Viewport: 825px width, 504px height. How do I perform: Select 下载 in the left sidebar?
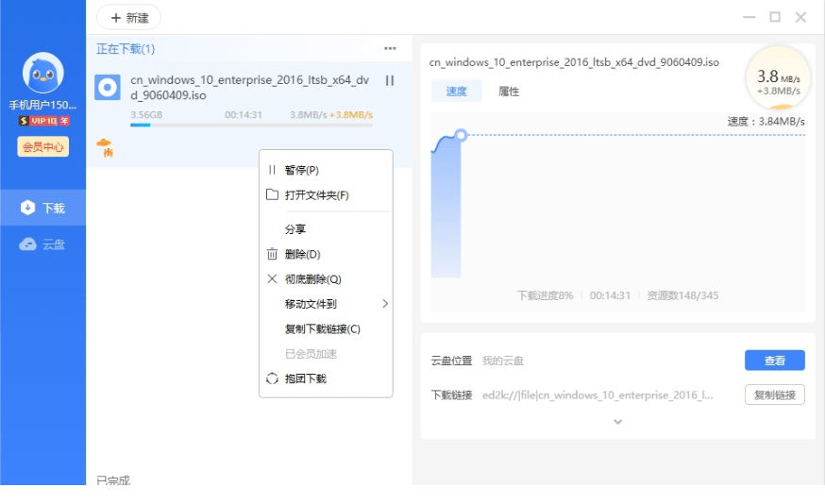coord(42,208)
